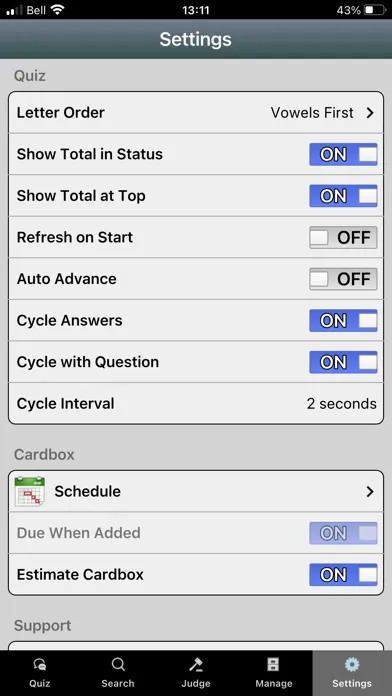Switch off Cycle Answers
The image size is (392, 696).
[x=343, y=320]
